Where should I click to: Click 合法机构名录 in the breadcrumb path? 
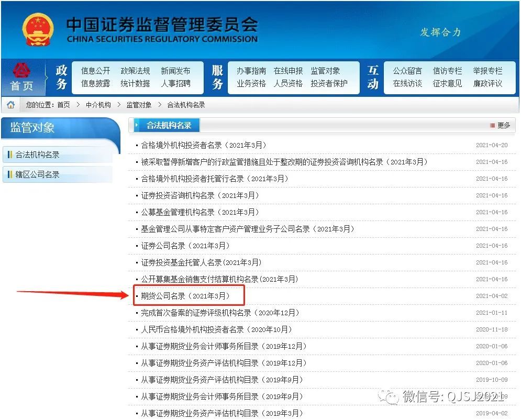[x=186, y=105]
